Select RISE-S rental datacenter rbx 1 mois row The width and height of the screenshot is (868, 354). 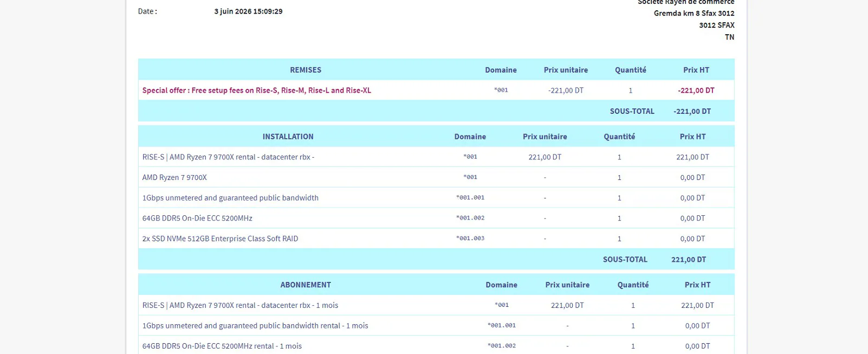(x=436, y=305)
